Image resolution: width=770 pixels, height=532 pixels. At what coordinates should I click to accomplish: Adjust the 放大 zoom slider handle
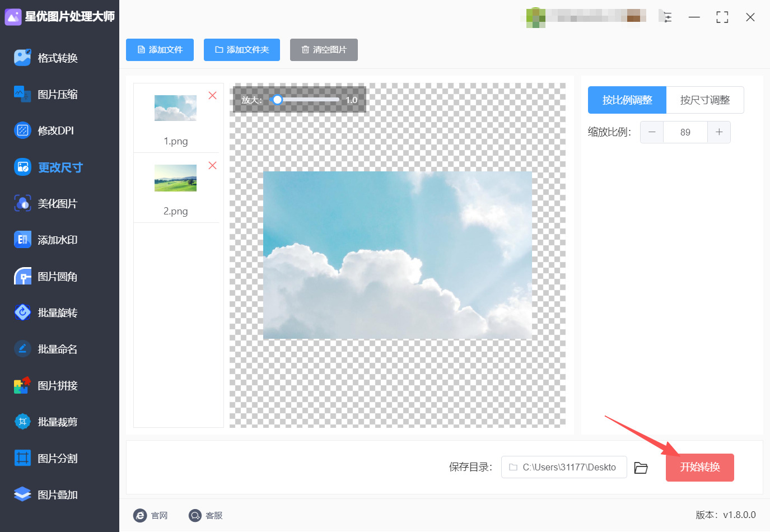coord(277,100)
